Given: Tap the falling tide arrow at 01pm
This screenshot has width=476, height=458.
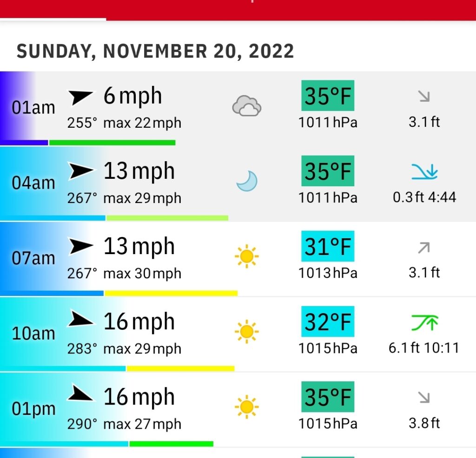Looking at the screenshot, I should coord(424,397).
